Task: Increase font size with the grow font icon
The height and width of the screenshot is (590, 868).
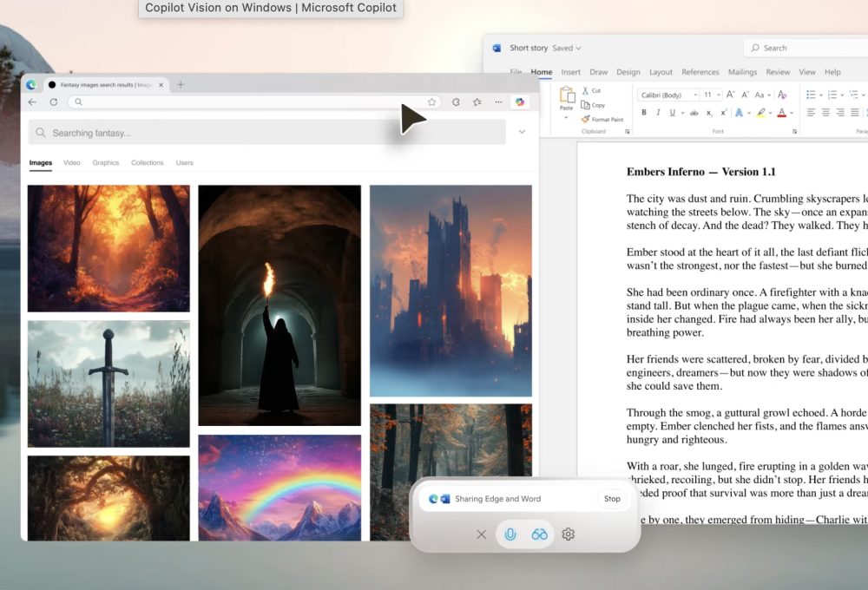Action: [x=731, y=95]
